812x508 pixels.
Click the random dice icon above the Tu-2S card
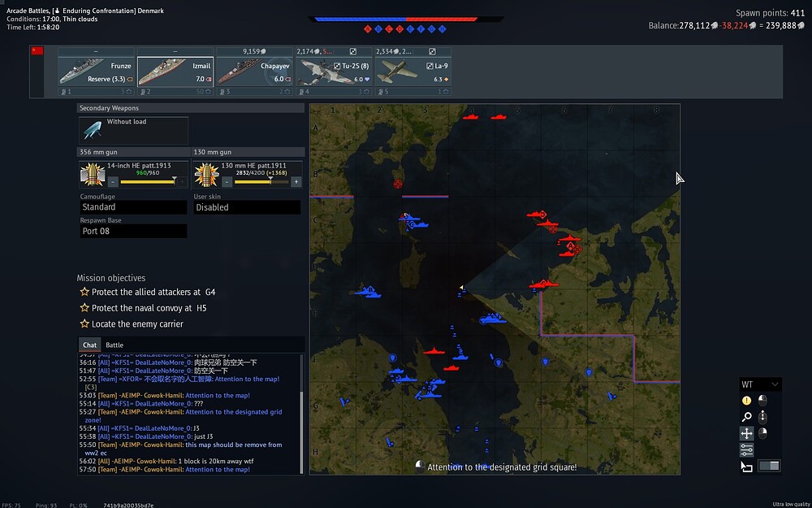353,51
